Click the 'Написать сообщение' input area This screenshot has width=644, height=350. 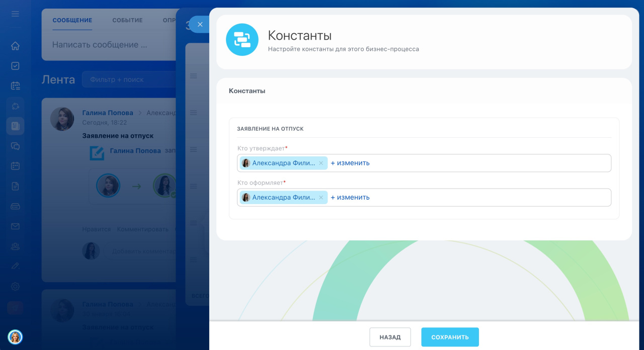[x=100, y=45]
